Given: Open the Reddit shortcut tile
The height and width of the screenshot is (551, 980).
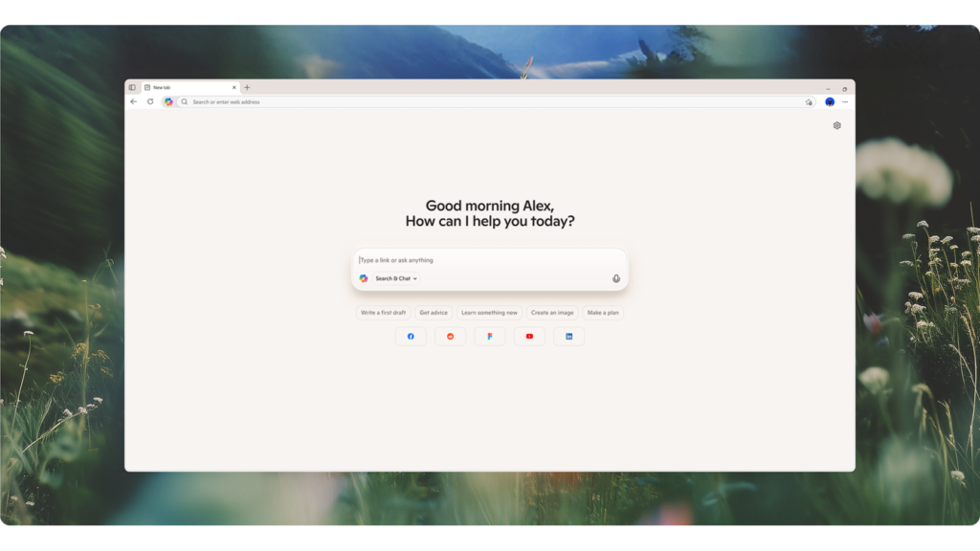Looking at the screenshot, I should coord(450,336).
